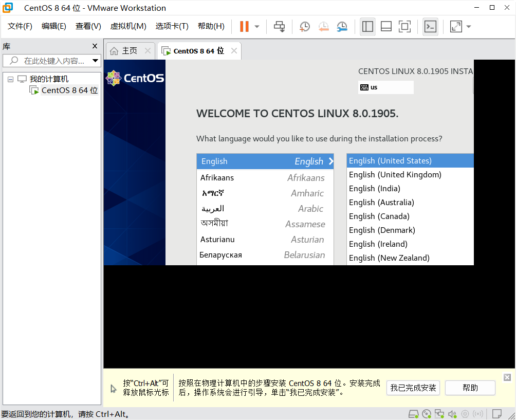Click the us keyboard layout indicator

pos(385,87)
